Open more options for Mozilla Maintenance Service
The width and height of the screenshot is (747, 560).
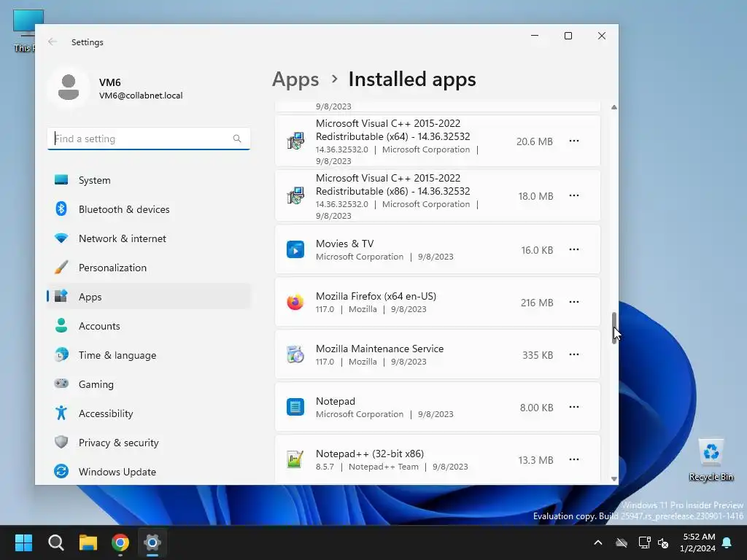[x=574, y=355]
